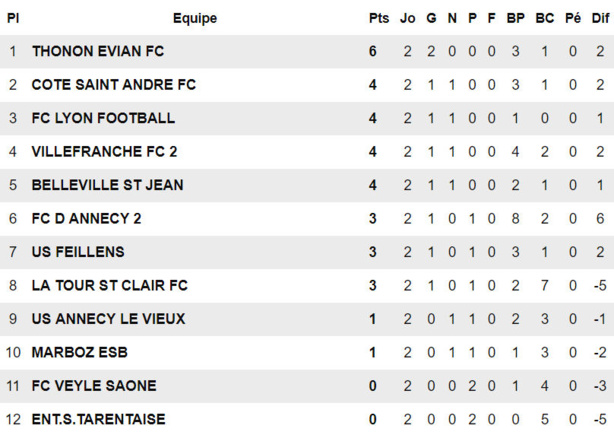
Task: Click the Jo column header
Action: point(407,18)
